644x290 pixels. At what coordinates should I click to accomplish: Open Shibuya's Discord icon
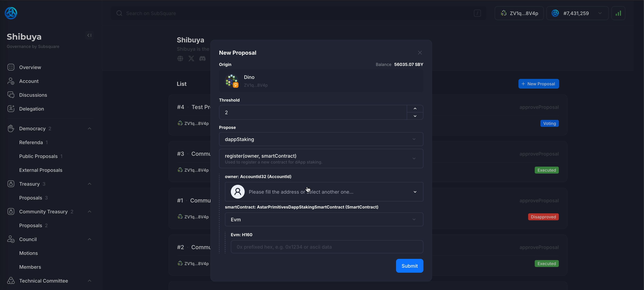(x=202, y=58)
